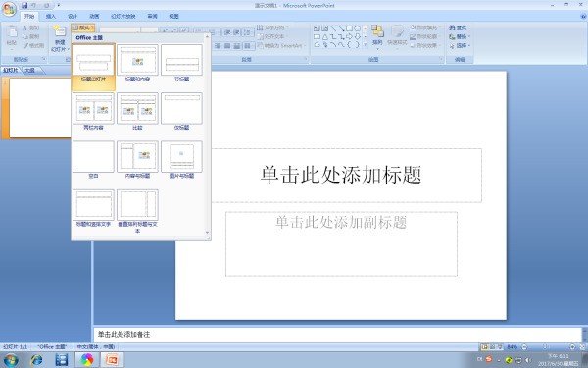Pick the triangle shape in shapes gallery

point(325,37)
